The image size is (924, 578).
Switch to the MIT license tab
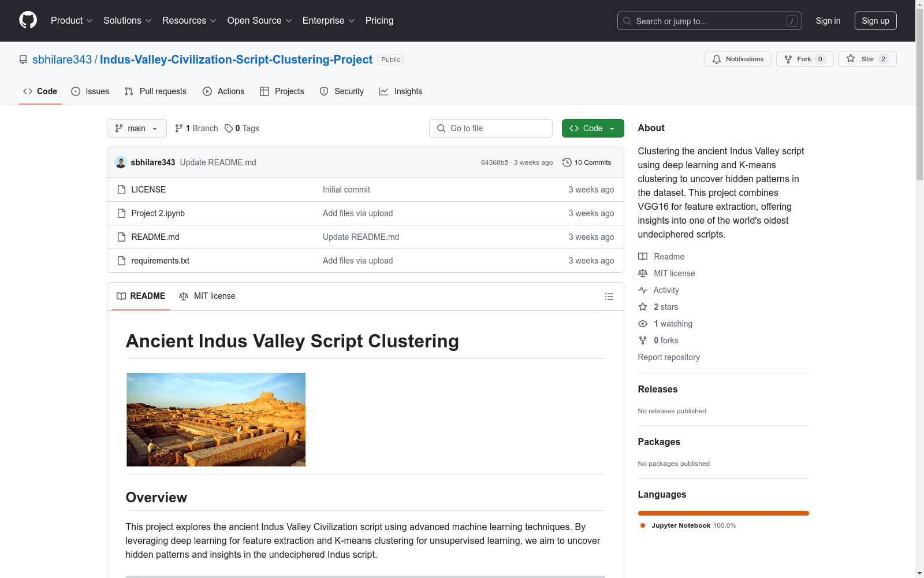click(x=207, y=296)
